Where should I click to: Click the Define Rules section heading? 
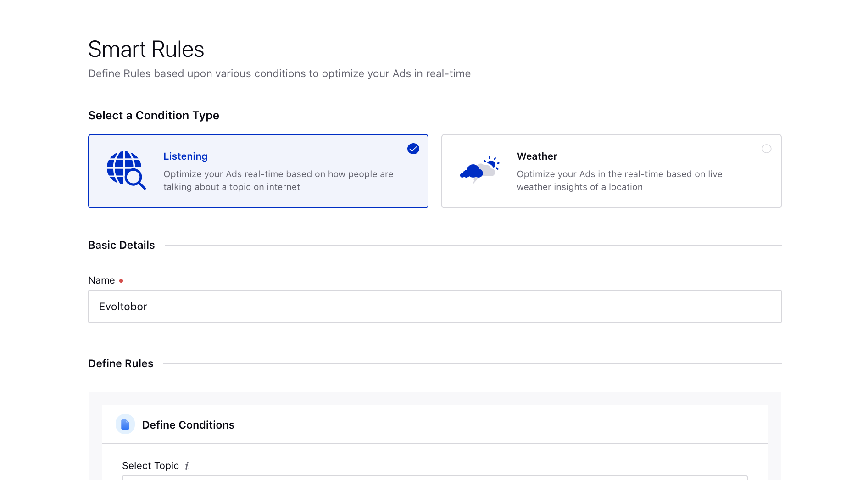click(121, 363)
